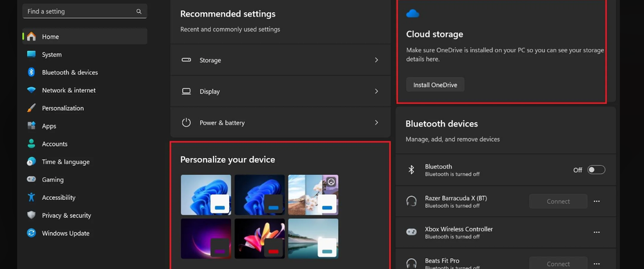
Task: Click the Cloud storage heading
Action: (434, 34)
